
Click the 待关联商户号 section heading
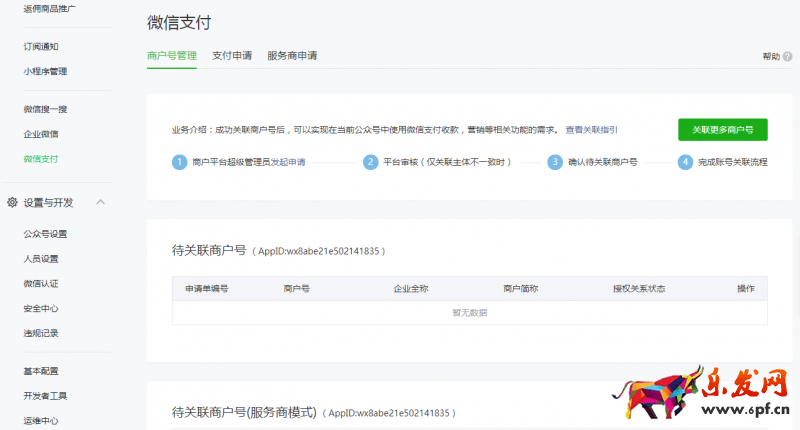[x=209, y=250]
